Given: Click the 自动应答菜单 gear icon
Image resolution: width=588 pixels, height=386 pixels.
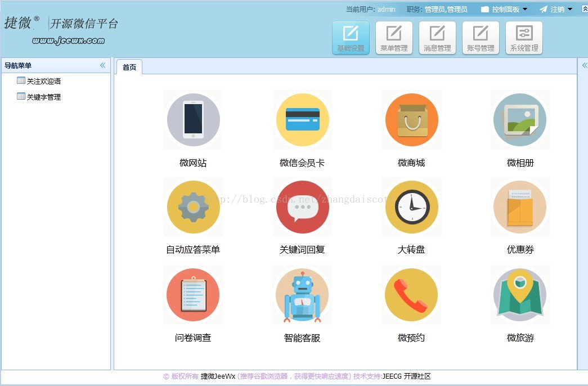Looking at the screenshot, I should (x=193, y=207).
